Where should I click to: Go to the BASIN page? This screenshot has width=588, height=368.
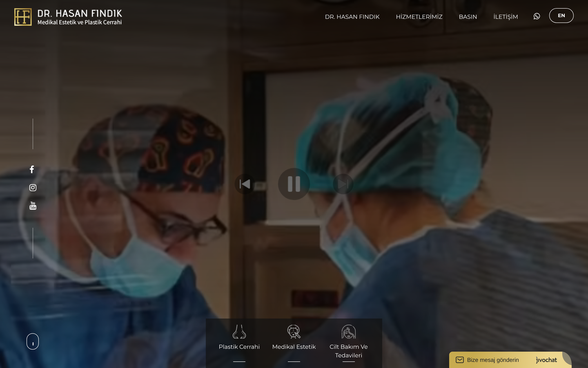pyautogui.click(x=468, y=17)
